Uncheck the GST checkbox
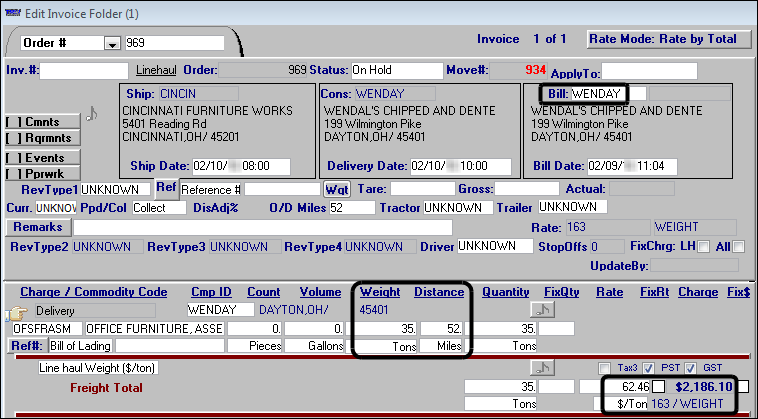The width and height of the screenshot is (758, 419). pyautogui.click(x=690, y=368)
